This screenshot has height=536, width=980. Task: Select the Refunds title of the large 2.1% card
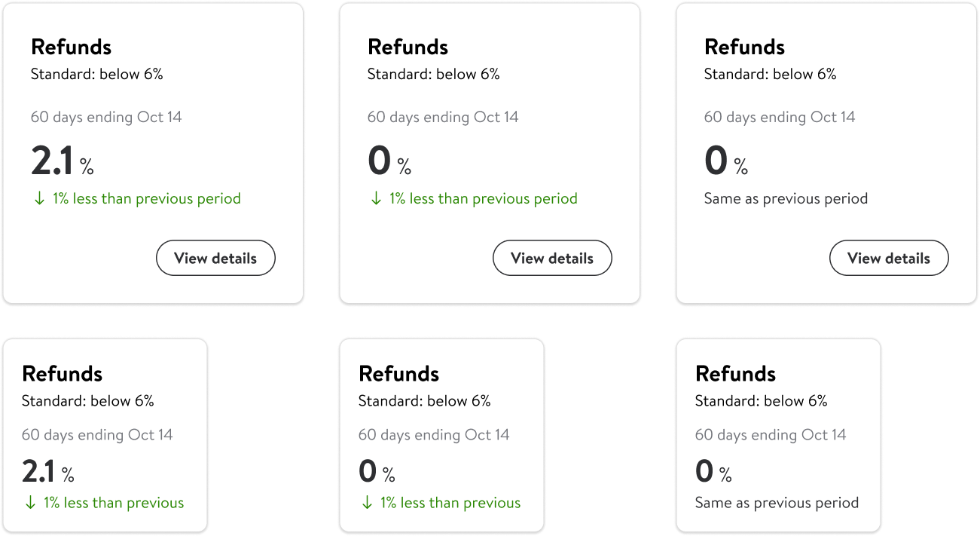[x=71, y=47]
